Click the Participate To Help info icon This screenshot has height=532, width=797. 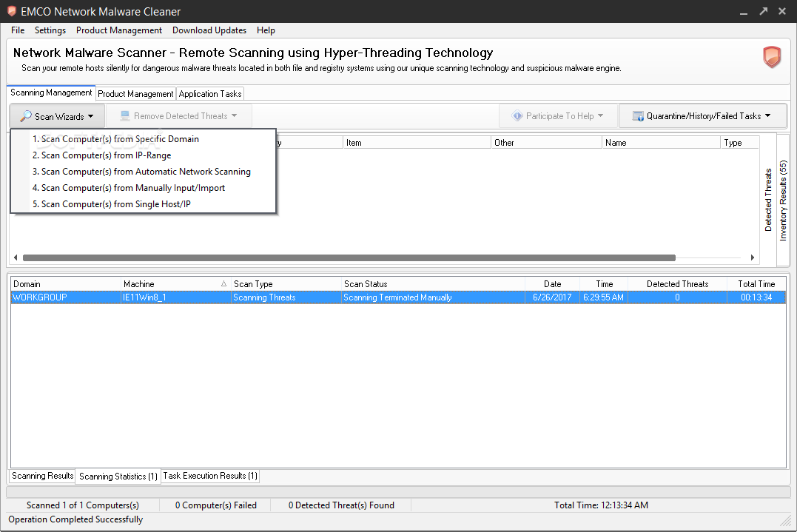(x=517, y=116)
